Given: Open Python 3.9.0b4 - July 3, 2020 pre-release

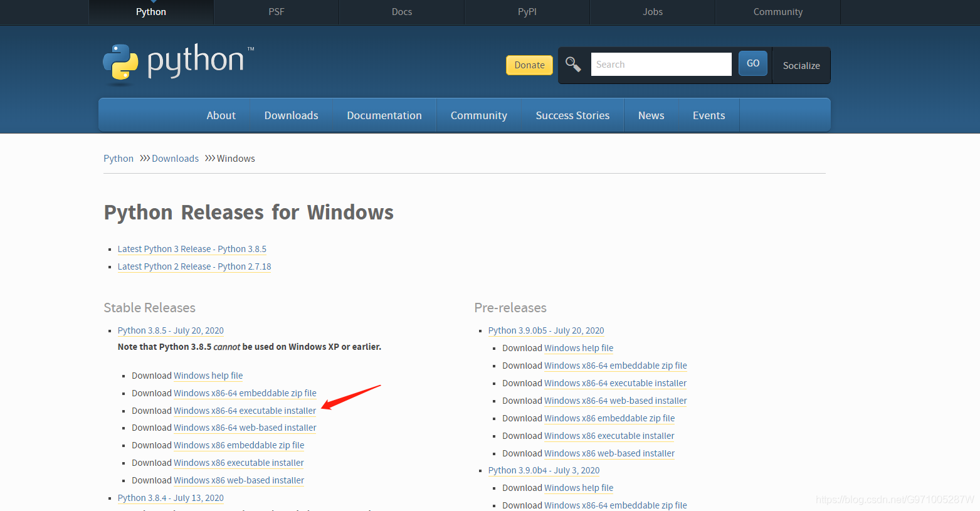Looking at the screenshot, I should click(x=544, y=470).
